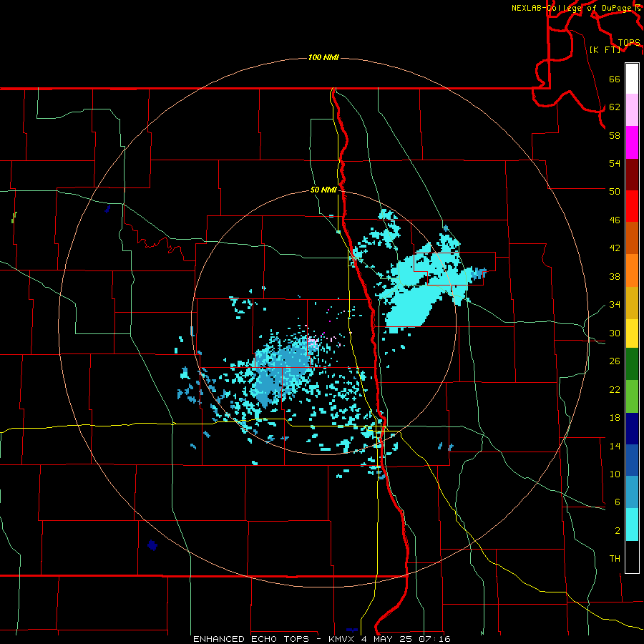Select the white legend color swatch

coord(632,79)
